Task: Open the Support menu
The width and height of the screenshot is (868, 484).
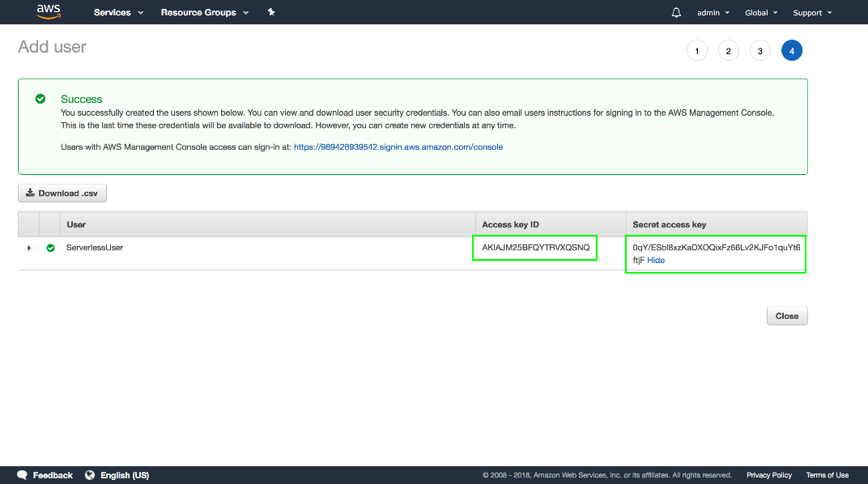Action: (811, 13)
